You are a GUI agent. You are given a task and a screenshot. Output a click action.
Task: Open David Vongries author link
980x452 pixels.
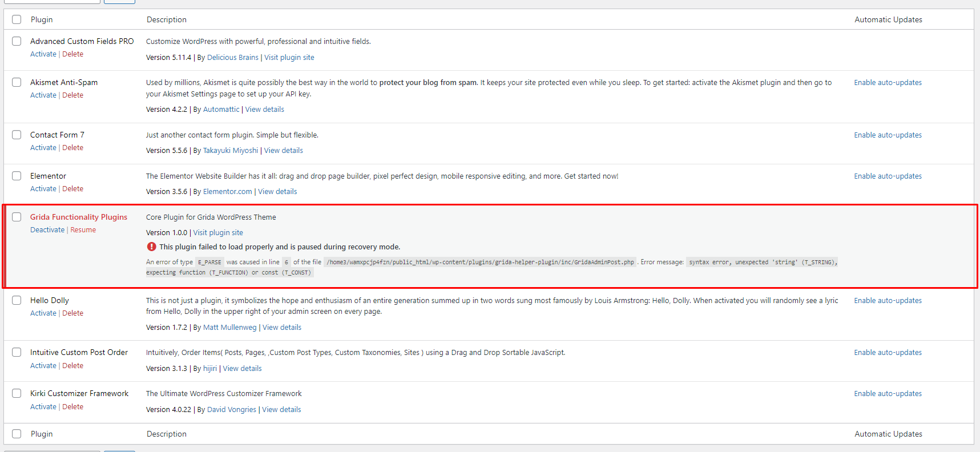232,410
